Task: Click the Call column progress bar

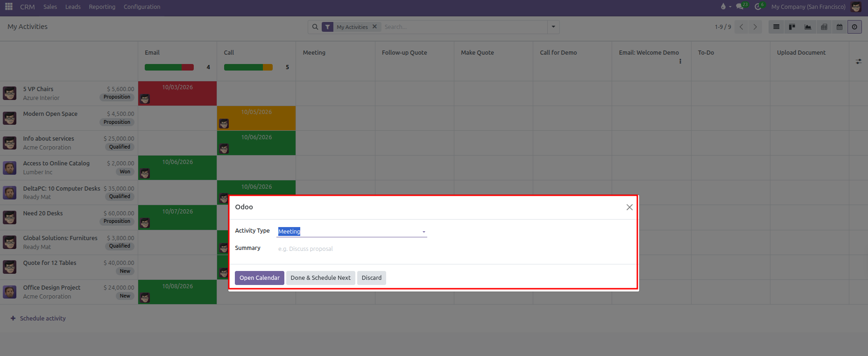Action: (x=248, y=67)
